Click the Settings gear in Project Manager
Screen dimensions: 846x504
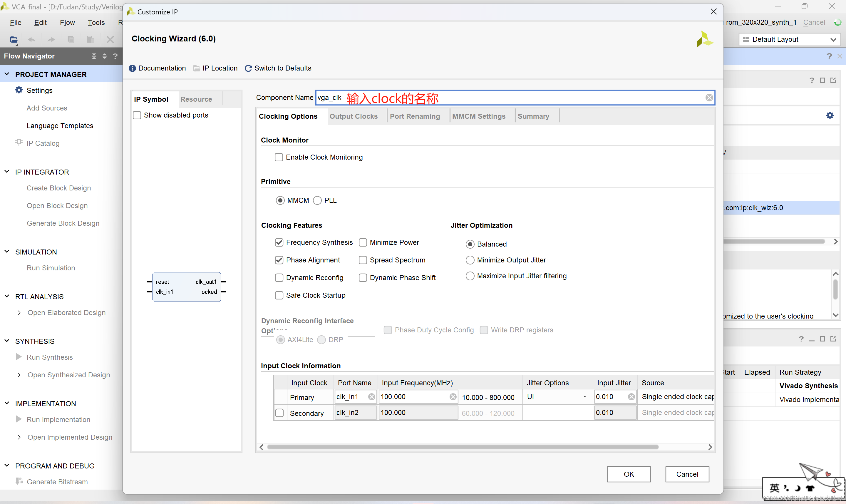tap(19, 90)
